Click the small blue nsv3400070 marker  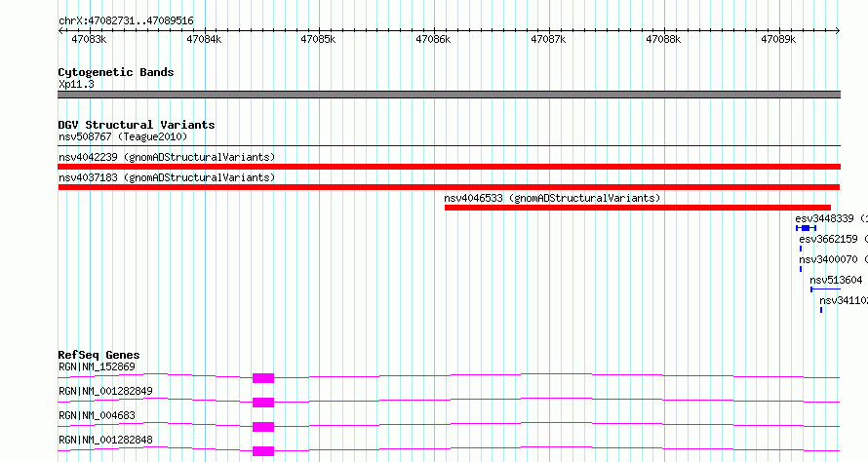point(801,269)
